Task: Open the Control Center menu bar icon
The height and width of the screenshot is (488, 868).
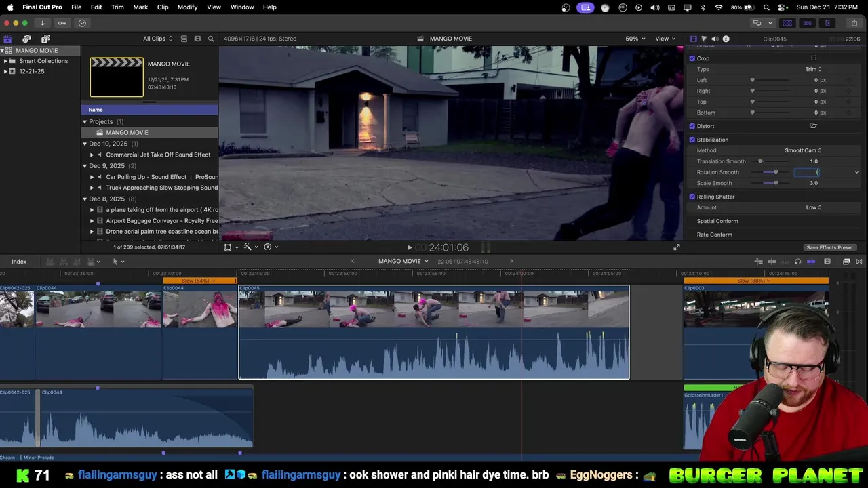Action: (782, 7)
